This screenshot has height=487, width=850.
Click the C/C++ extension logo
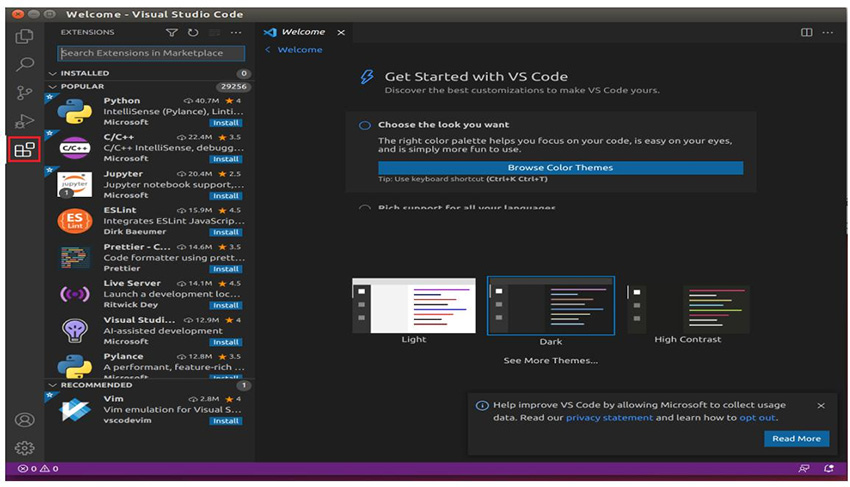[x=74, y=148]
